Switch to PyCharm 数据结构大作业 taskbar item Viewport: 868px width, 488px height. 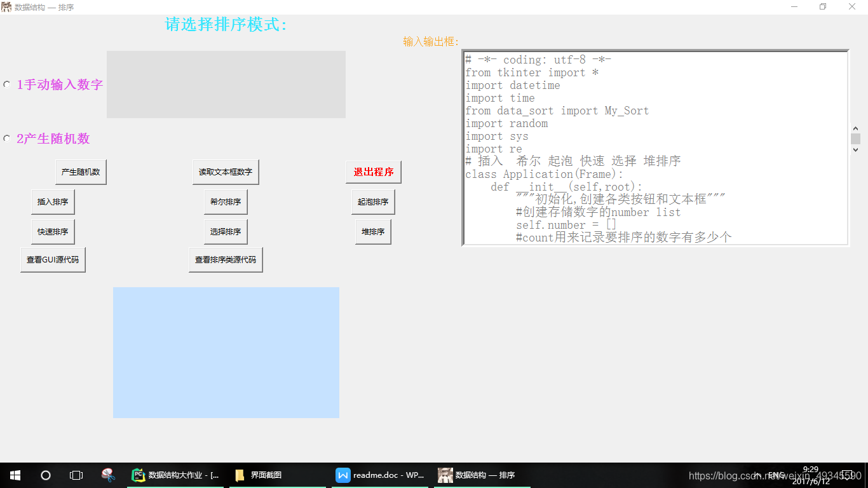pyautogui.click(x=175, y=475)
